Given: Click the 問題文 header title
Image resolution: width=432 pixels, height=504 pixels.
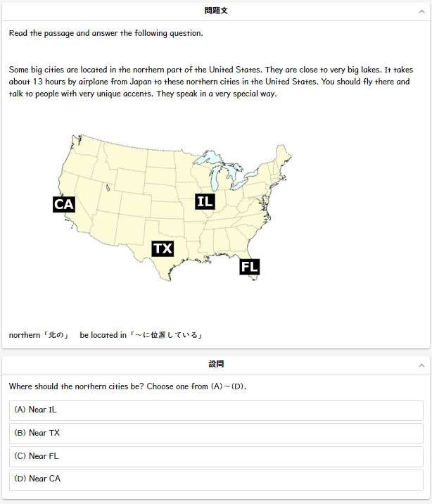Looking at the screenshot, I should 216,11.
